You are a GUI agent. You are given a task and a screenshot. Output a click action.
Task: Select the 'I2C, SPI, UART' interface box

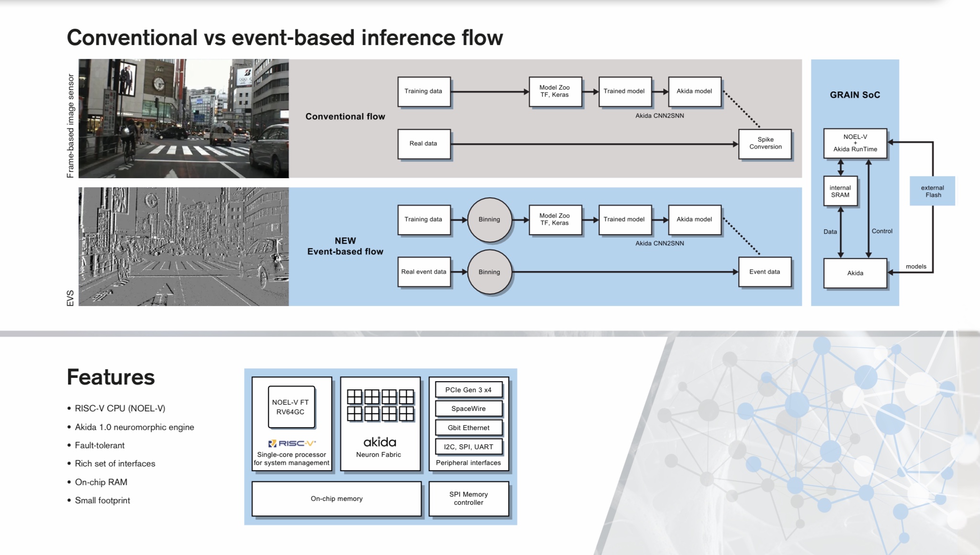[x=468, y=447]
